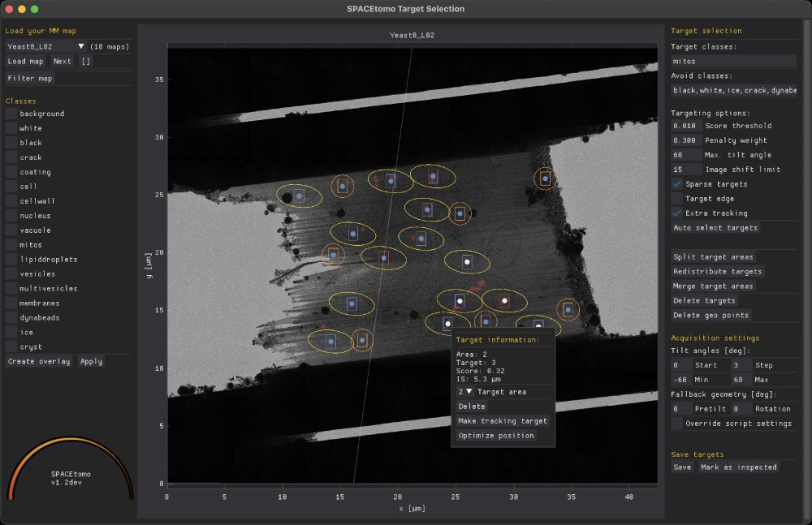The width and height of the screenshot is (812, 525).
Task: Click the Save targets button
Action: pos(682,467)
